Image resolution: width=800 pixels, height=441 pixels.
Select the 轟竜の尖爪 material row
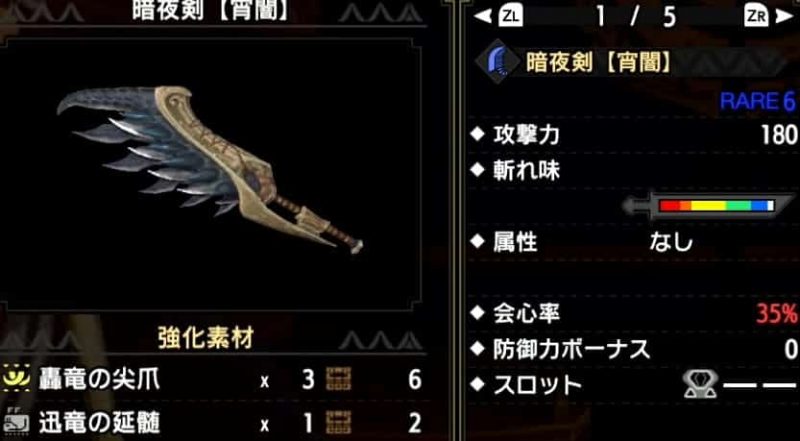[x=212, y=380]
